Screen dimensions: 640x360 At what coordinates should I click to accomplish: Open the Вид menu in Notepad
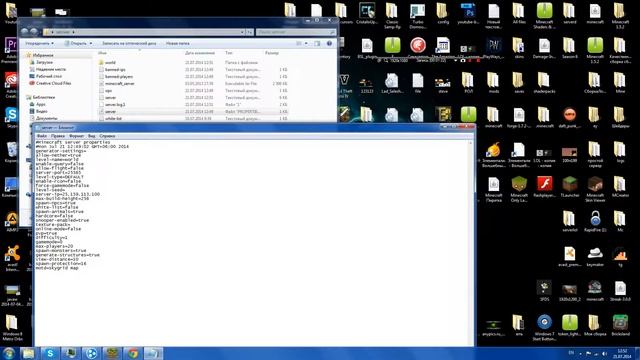point(92,136)
